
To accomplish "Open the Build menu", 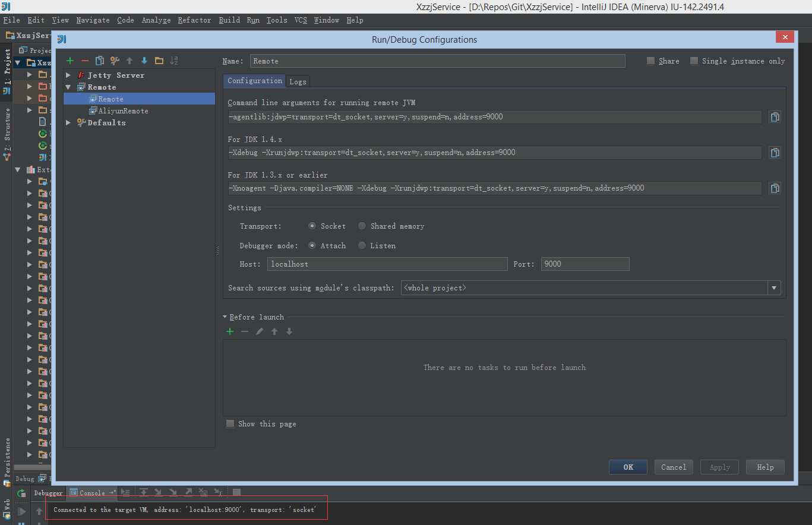I will pos(229,20).
